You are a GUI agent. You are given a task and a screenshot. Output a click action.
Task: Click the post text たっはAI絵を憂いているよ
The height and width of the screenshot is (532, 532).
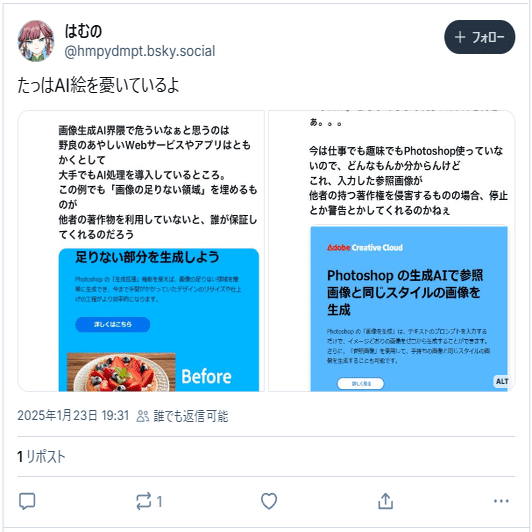click(98, 85)
